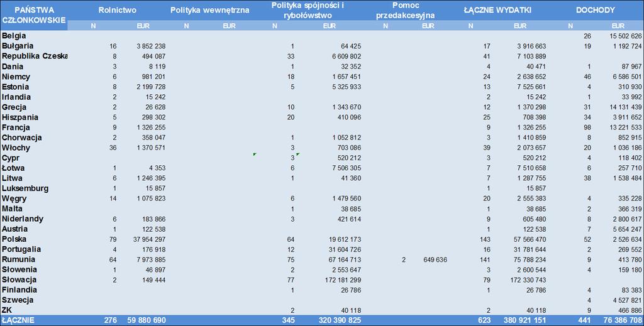Select Grecja income amount 14 131 439

(626, 107)
